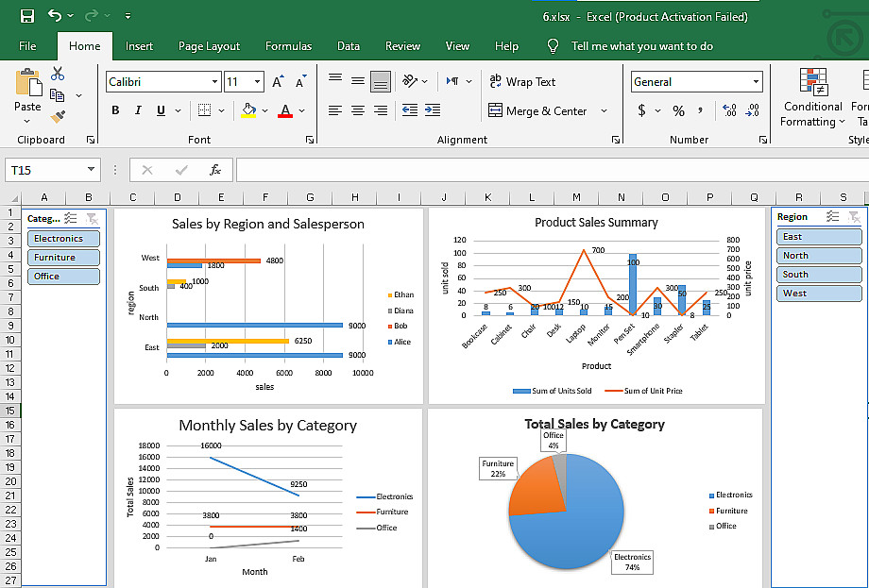Image resolution: width=869 pixels, height=588 pixels.
Task: Click Clear Filter icon on Category slicer
Action: [92, 218]
